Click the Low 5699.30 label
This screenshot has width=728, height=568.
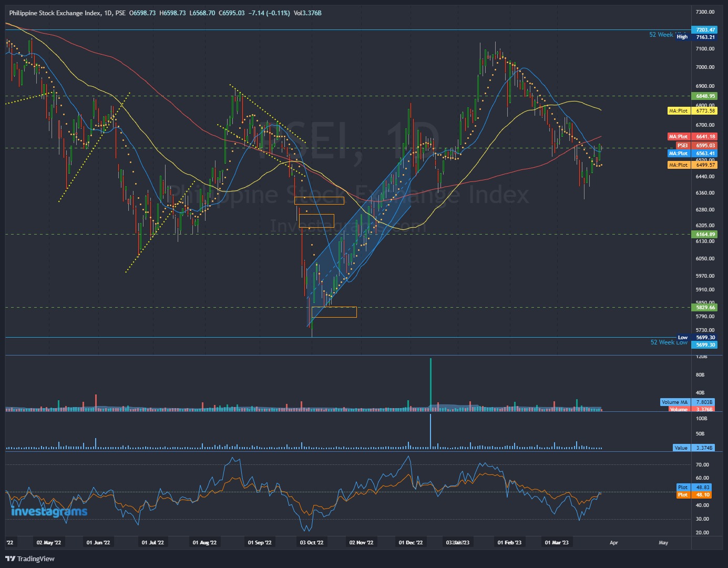(696, 338)
